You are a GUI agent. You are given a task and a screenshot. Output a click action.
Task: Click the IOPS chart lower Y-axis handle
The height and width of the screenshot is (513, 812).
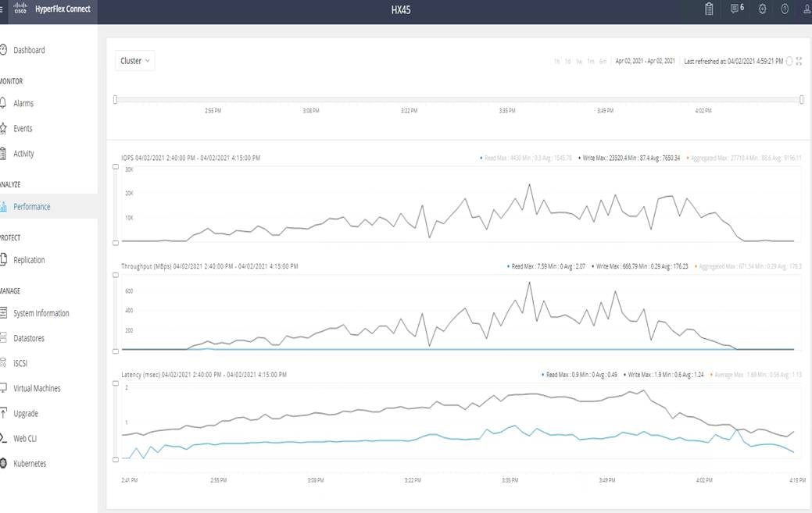click(x=116, y=243)
